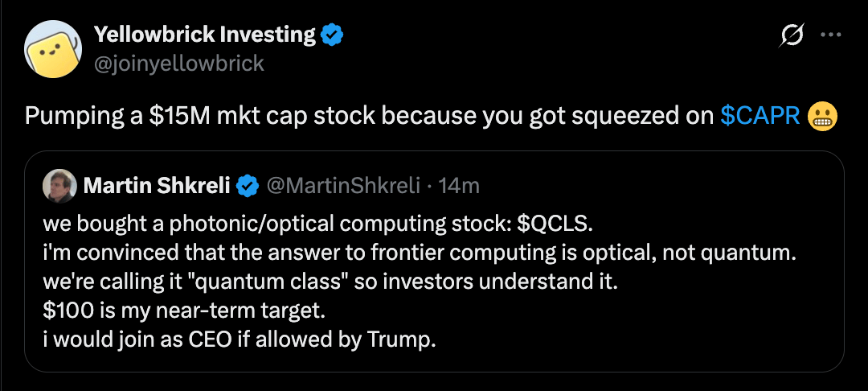Click Martin Shkreli's small profile picture

(x=60, y=186)
